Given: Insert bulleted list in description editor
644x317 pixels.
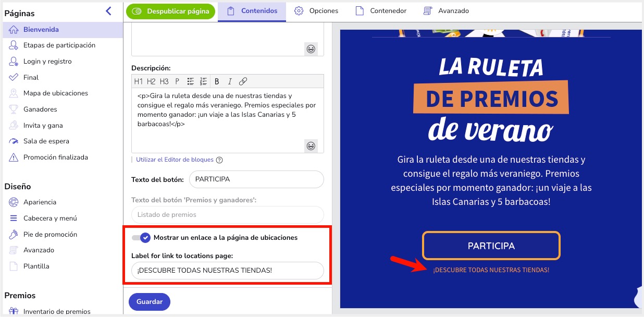Looking at the screenshot, I should tap(191, 81).
